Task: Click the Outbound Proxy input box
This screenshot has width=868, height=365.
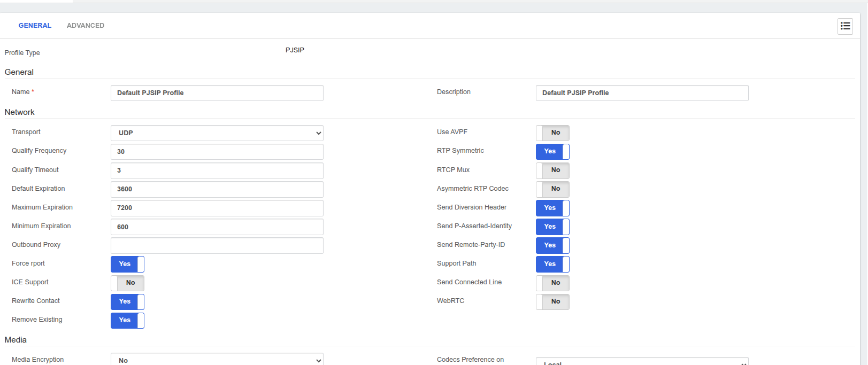Action: [217, 245]
